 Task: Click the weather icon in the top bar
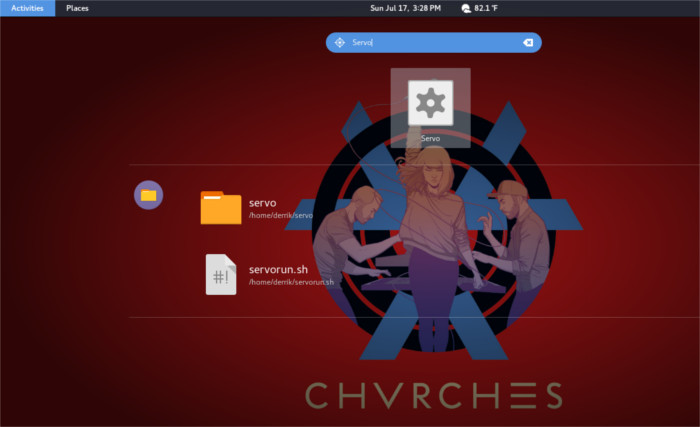pos(466,8)
